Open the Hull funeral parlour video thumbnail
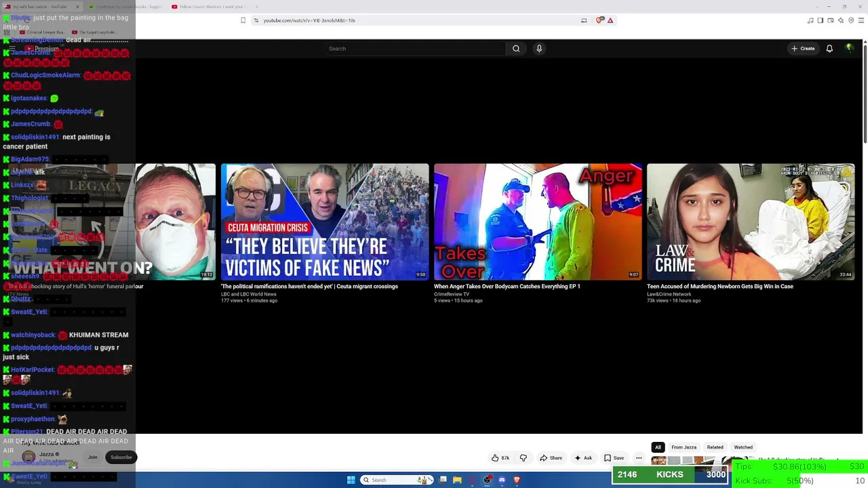Viewport: 868px width, 488px height. click(x=112, y=222)
